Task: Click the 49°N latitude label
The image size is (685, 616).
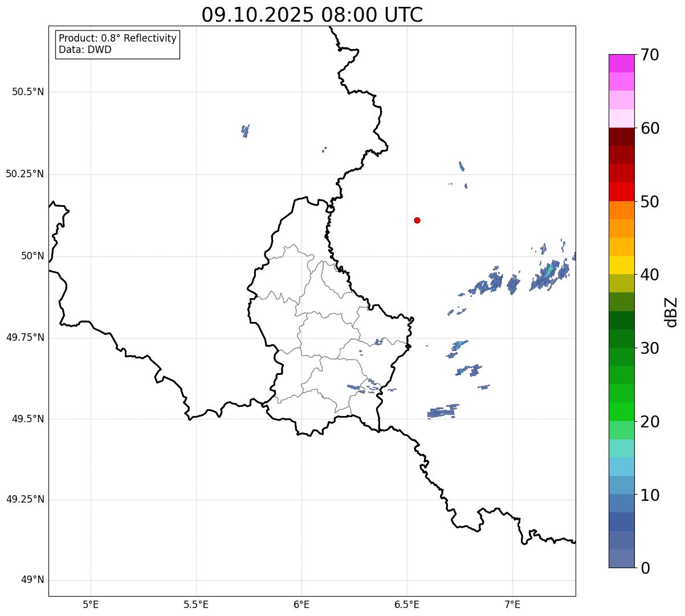Action: point(32,580)
